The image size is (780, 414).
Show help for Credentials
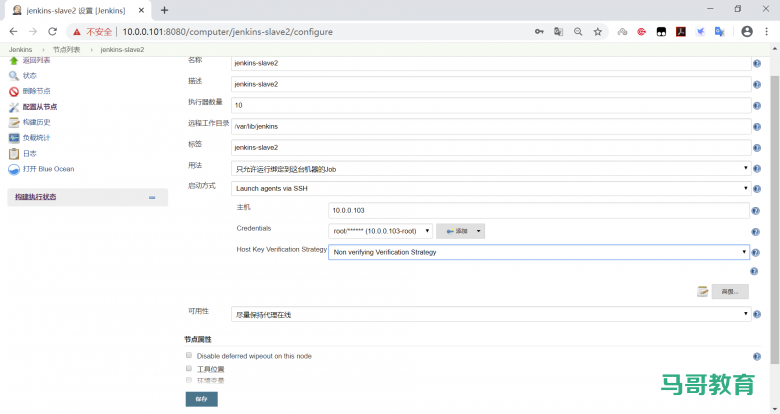coord(755,232)
